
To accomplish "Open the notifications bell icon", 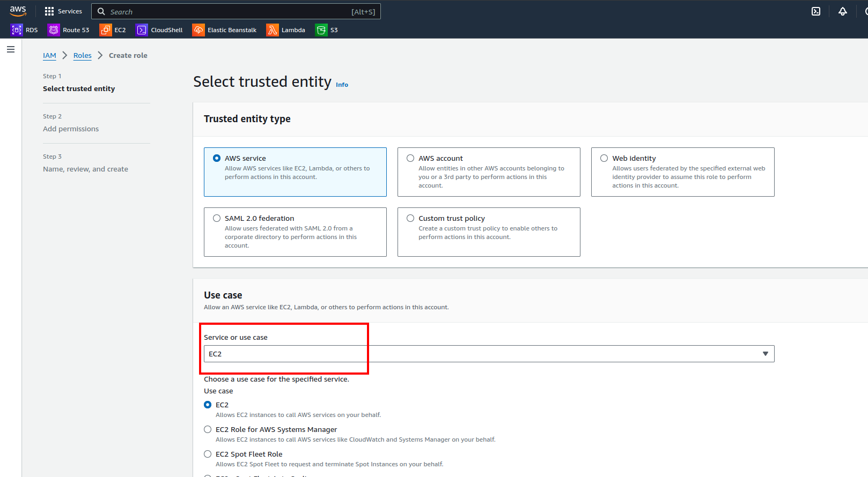I will (843, 11).
